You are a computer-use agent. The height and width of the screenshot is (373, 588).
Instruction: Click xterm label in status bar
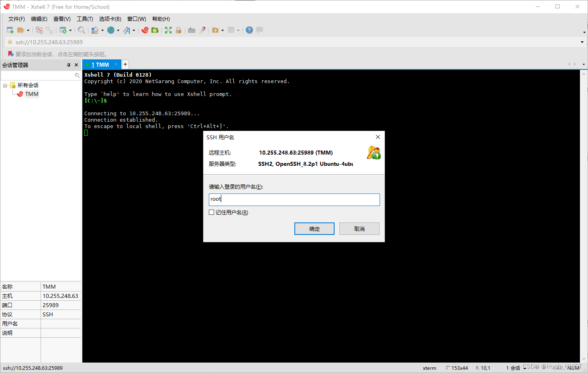429,368
